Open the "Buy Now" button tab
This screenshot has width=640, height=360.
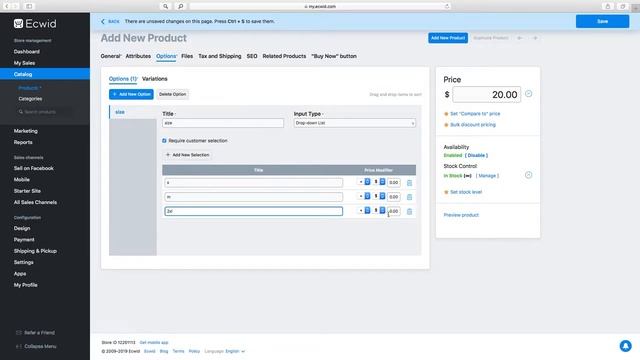tap(334, 56)
